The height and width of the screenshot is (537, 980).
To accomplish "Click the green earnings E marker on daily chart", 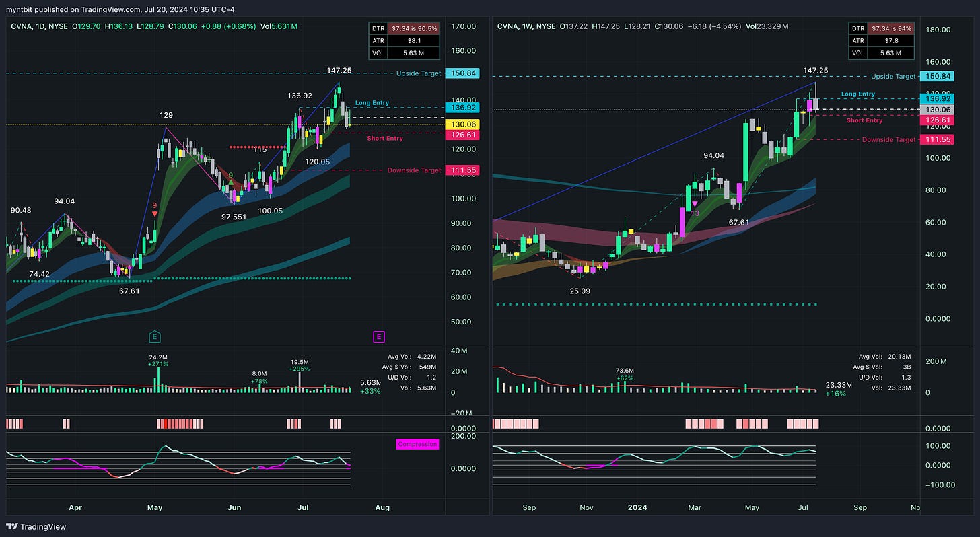I will click(155, 336).
